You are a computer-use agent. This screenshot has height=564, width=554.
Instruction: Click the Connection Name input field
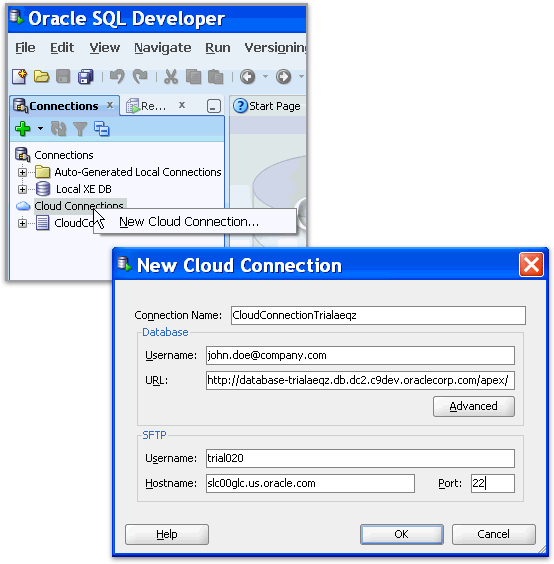point(378,315)
